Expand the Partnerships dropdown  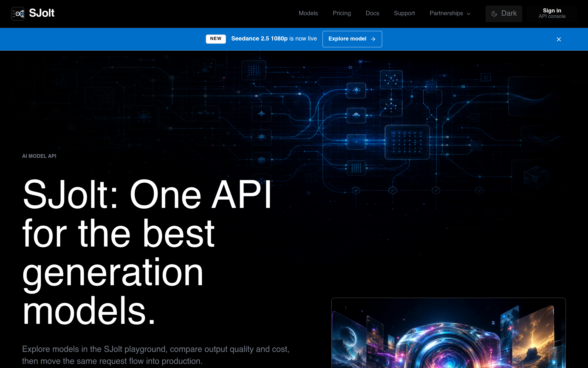click(450, 13)
